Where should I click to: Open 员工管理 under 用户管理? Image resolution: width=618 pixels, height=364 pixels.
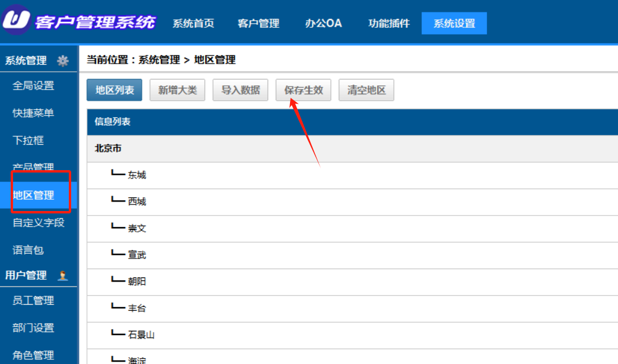33,301
